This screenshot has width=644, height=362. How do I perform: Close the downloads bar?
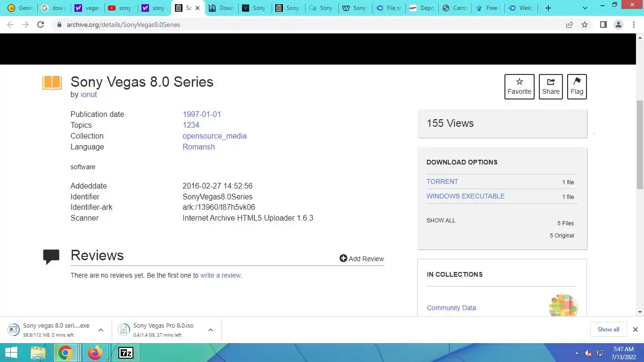[635, 329]
